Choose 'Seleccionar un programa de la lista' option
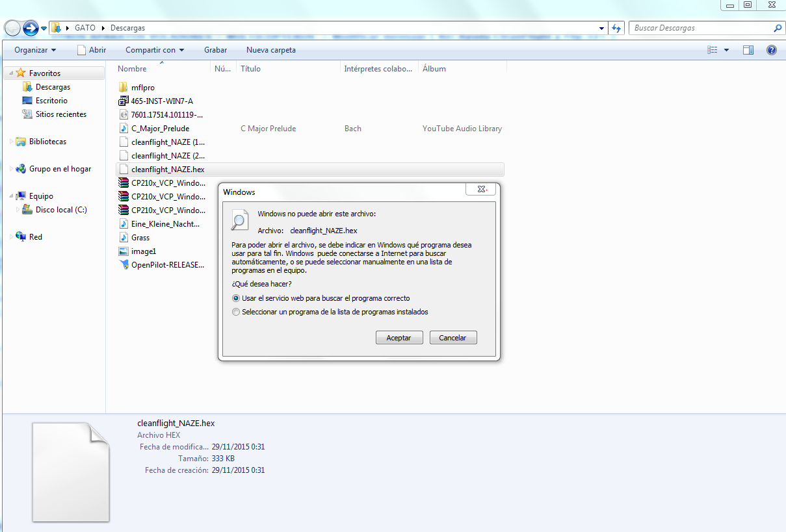The width and height of the screenshot is (786, 532). tap(236, 312)
